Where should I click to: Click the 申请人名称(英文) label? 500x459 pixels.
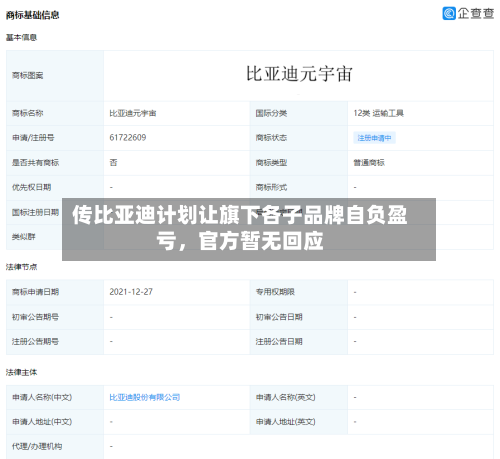(x=286, y=397)
